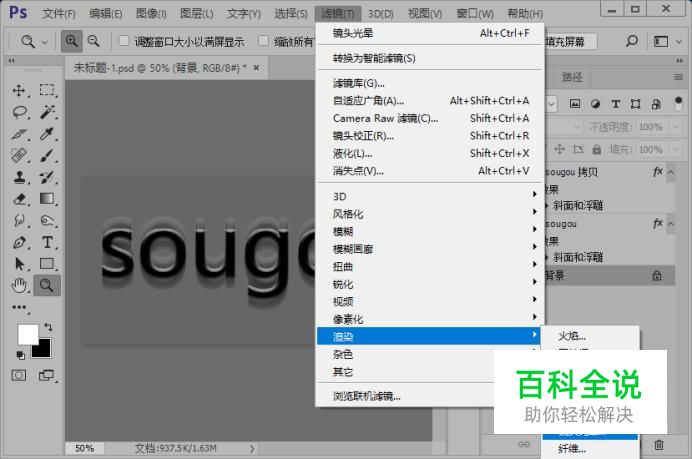Click delete layer trash icon
This screenshot has height=459, width=692.
coord(659,445)
